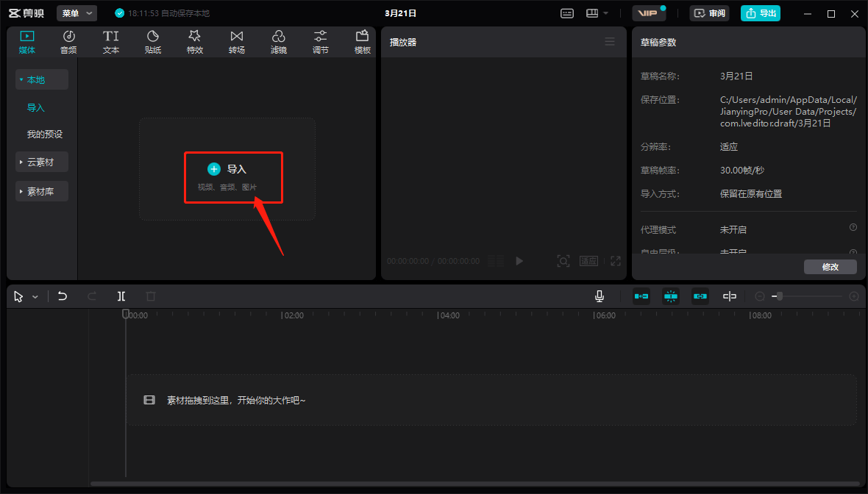The height and width of the screenshot is (494, 868).
Task: Collapse the 本地 local section
Action: 42,79
